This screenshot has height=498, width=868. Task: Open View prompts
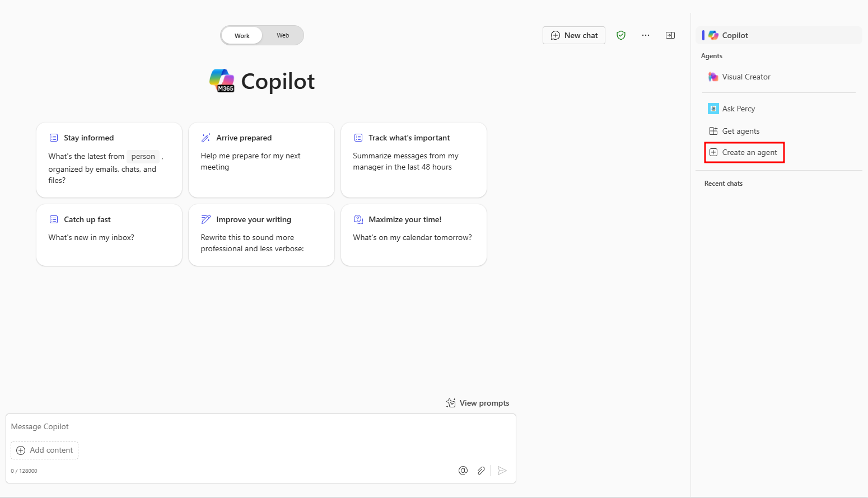[478, 403]
